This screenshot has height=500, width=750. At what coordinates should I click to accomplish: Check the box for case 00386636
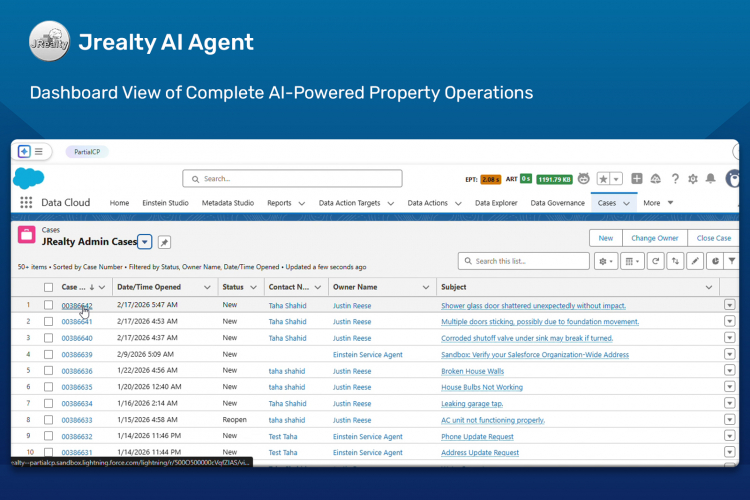tap(48, 370)
